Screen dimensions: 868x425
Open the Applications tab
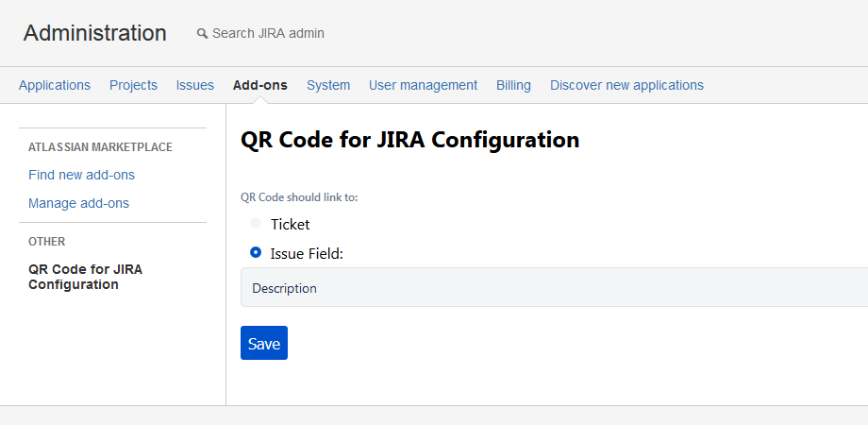tap(55, 85)
